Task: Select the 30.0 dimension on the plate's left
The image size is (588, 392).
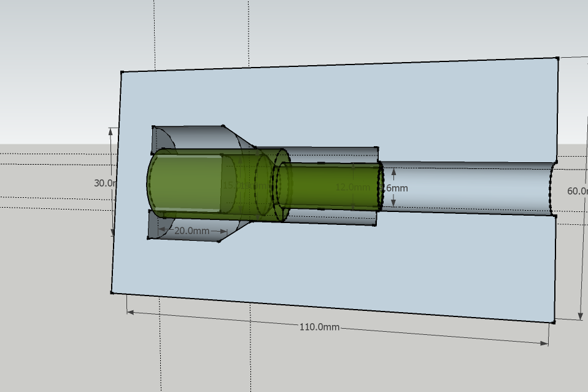Action: click(103, 183)
